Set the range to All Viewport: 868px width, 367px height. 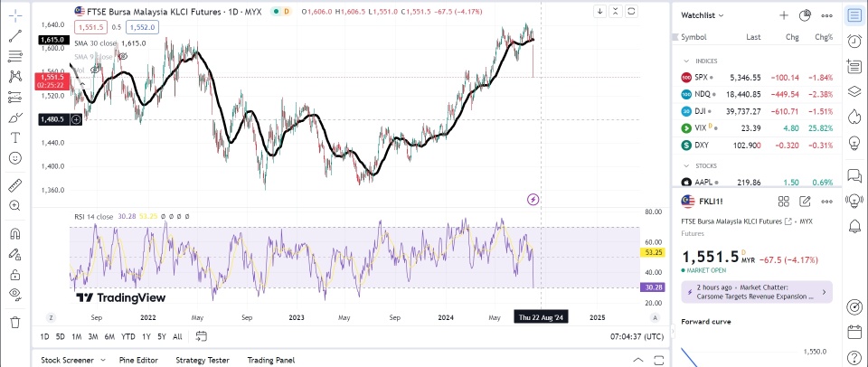coord(177,336)
